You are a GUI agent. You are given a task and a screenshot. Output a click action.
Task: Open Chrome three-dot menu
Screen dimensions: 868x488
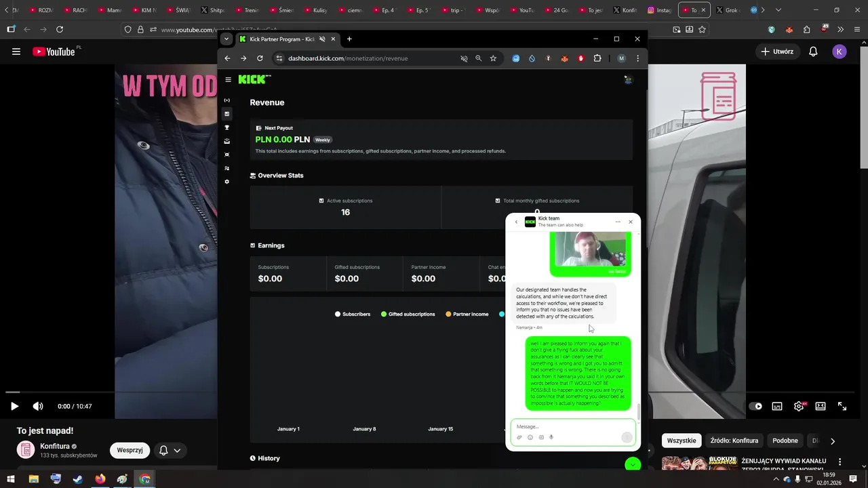[637, 58]
